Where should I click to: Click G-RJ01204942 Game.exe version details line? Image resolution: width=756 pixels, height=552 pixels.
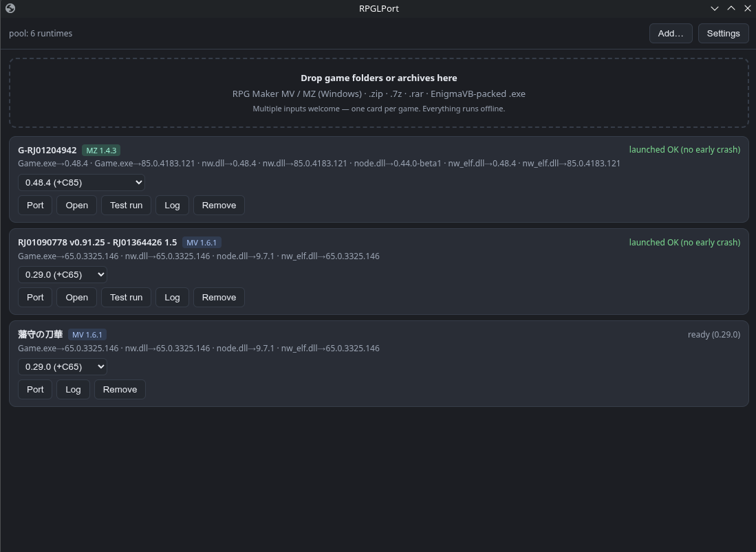point(319,164)
